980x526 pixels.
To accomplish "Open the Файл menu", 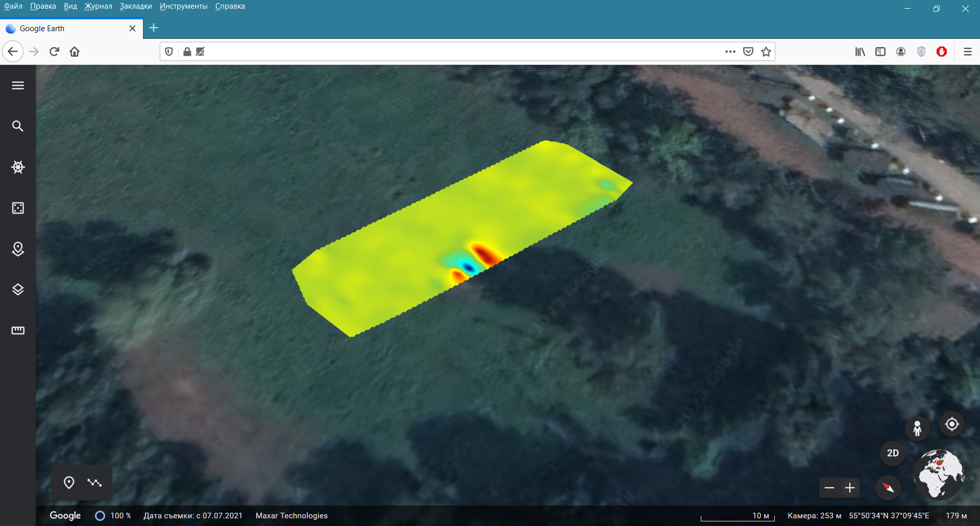I will click(13, 6).
